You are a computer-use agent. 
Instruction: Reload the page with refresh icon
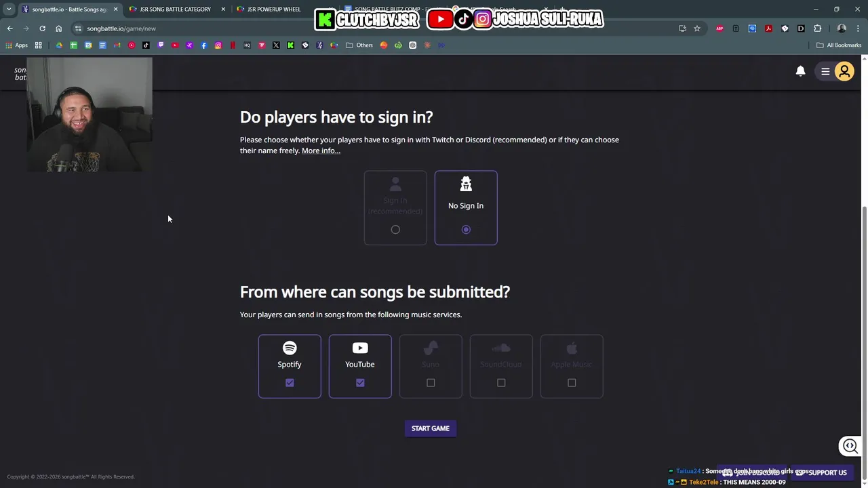[x=42, y=28]
